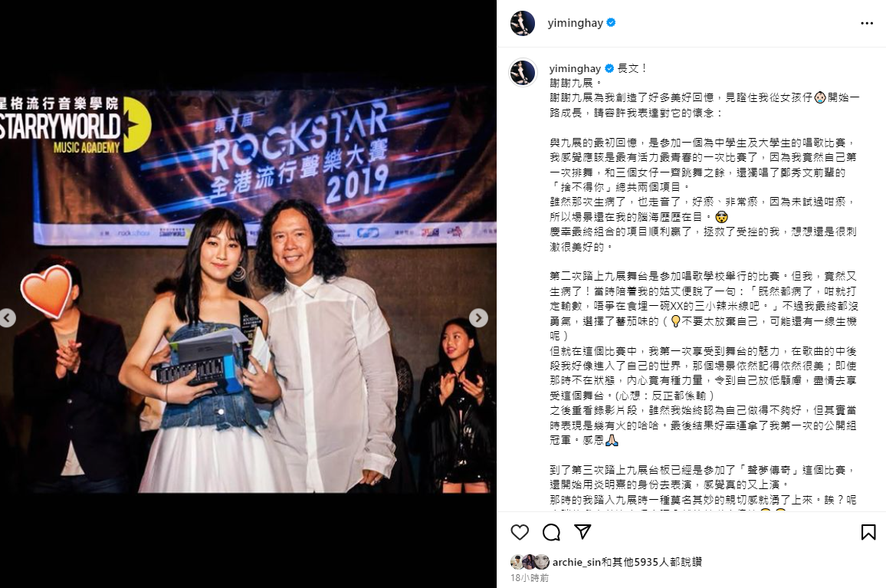
Task: Open comments with the speech bubble icon
Action: 551,532
